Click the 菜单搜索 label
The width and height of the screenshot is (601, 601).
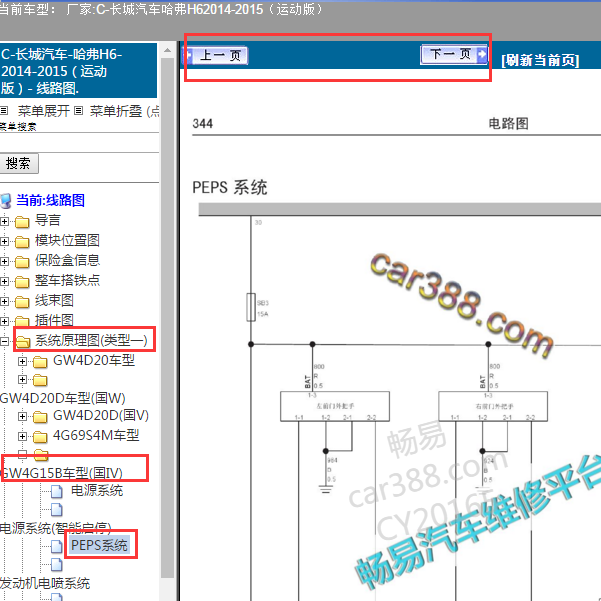(18, 126)
